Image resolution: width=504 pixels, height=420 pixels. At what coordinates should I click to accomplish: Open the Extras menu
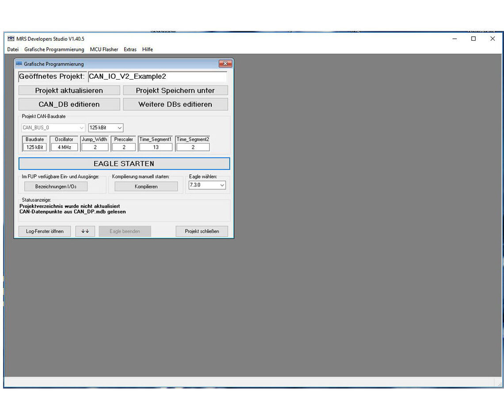130,50
